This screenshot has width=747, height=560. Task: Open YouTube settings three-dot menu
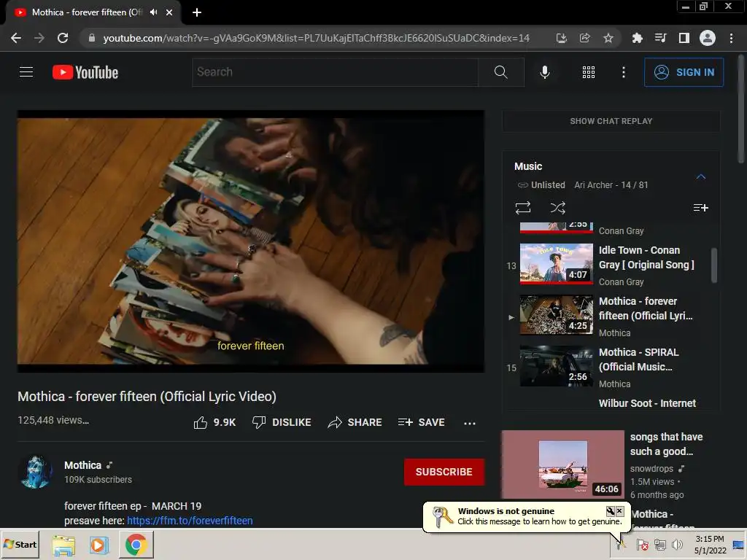coord(623,72)
